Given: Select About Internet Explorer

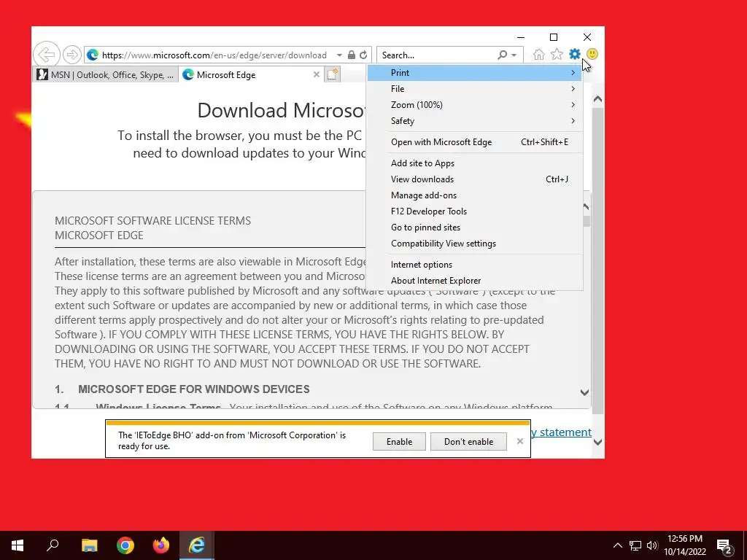Looking at the screenshot, I should [474, 281].
